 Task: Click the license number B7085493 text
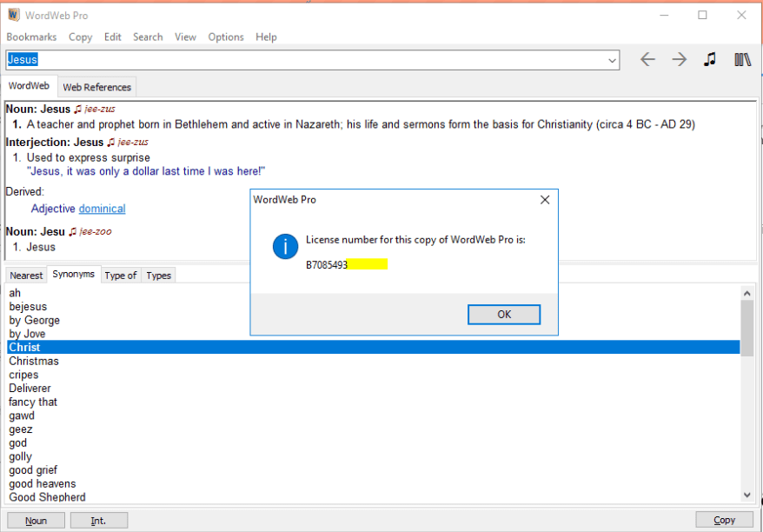click(327, 265)
